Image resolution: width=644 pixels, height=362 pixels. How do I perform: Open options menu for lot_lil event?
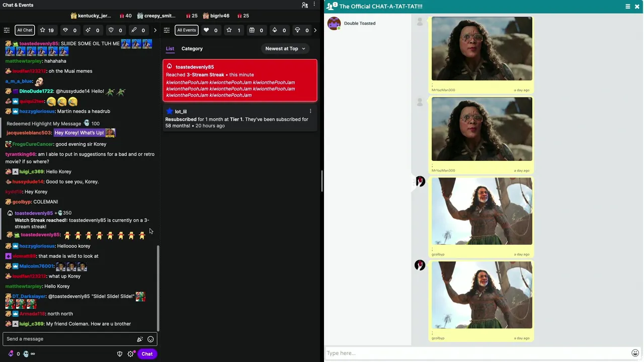click(x=310, y=111)
